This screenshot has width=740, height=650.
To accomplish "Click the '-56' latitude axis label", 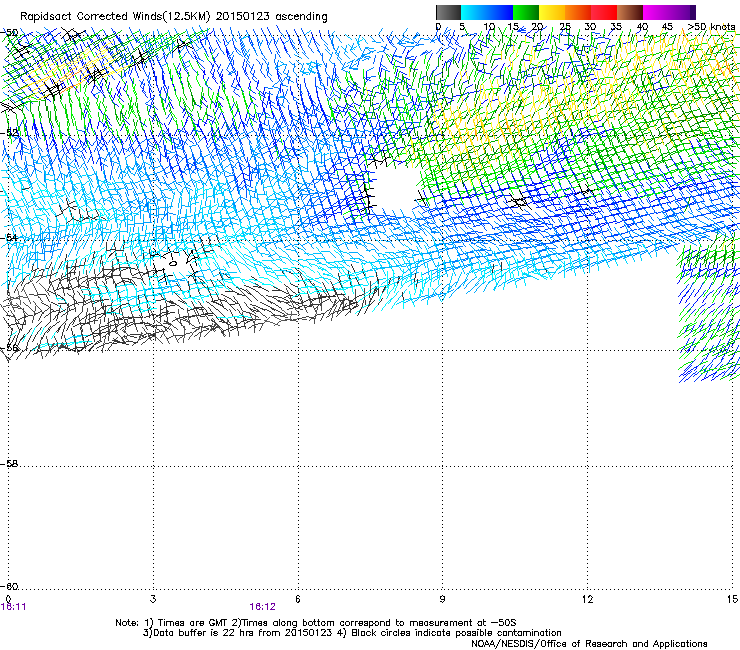I will pyautogui.click(x=10, y=348).
